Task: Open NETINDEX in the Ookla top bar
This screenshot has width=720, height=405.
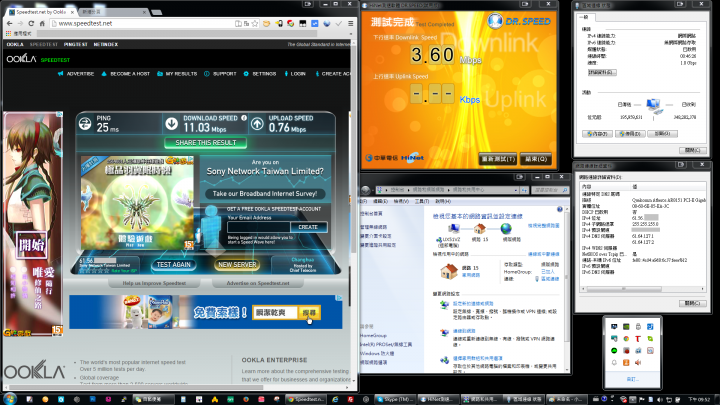Action: tap(106, 45)
